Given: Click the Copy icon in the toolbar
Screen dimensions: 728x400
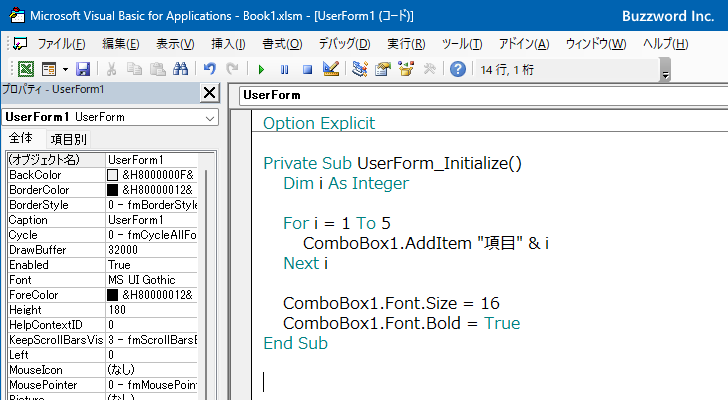Looking at the screenshot, I should click(135, 69).
